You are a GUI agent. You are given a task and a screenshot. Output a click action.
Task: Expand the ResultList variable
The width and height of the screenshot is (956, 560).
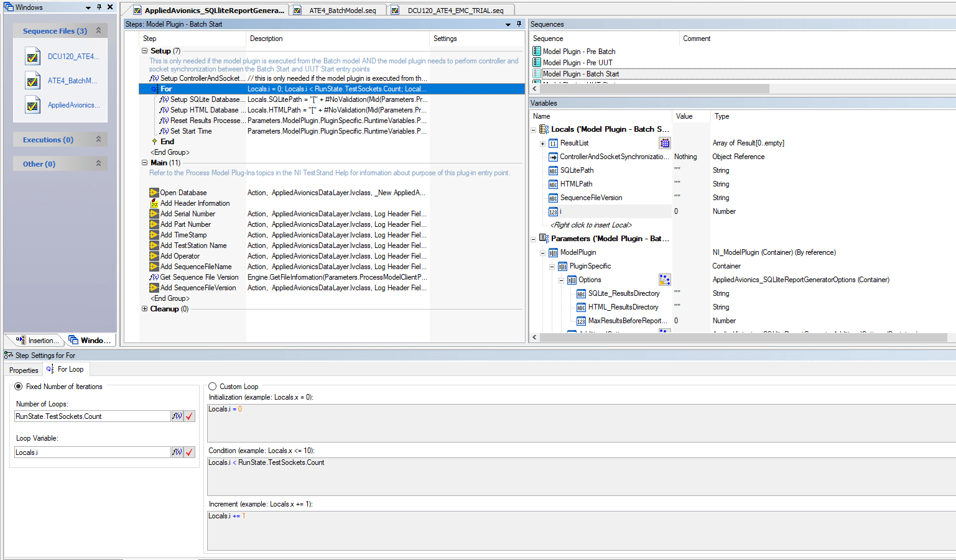click(x=542, y=144)
